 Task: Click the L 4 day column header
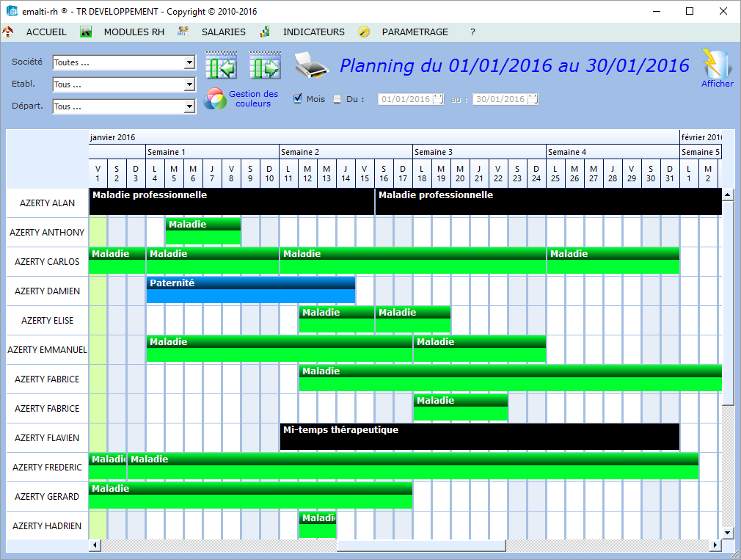pyautogui.click(x=155, y=173)
